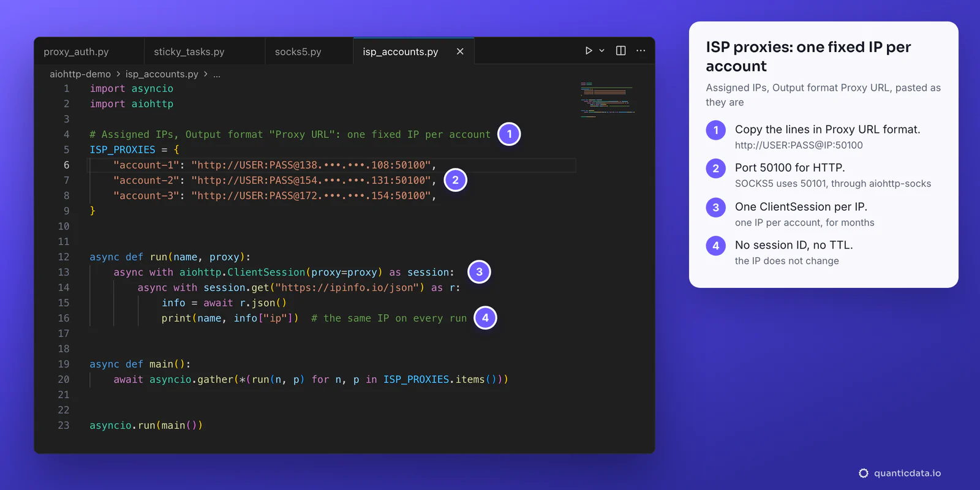Click the asyncio.gather code line

tap(311, 380)
